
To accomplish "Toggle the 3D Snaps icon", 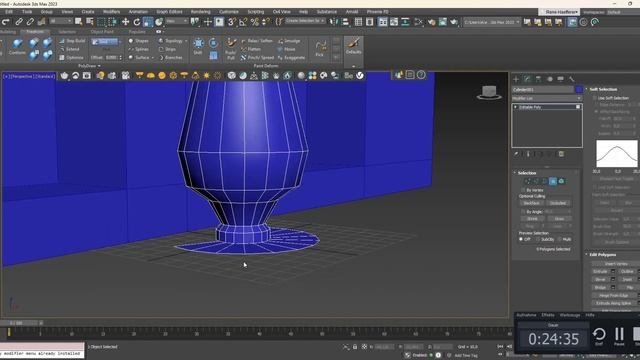I will [x=231, y=22].
